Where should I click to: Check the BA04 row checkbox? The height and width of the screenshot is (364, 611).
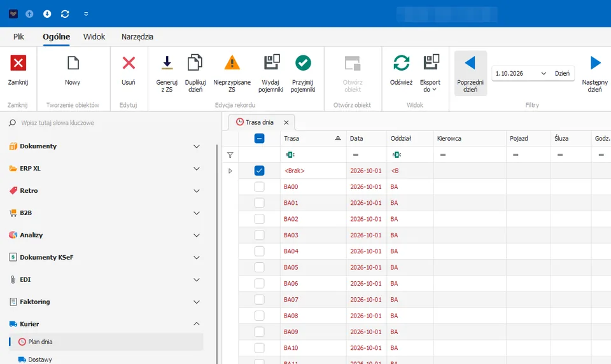click(259, 251)
